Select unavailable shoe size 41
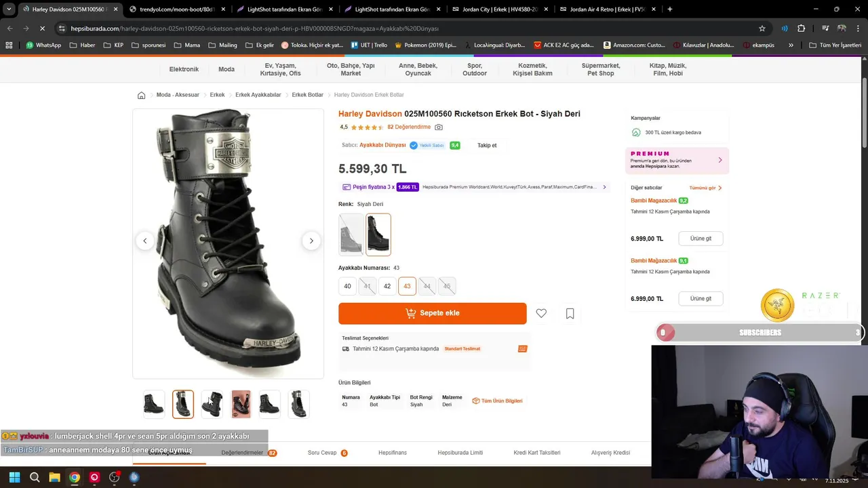This screenshot has height=488, width=868. tap(368, 286)
